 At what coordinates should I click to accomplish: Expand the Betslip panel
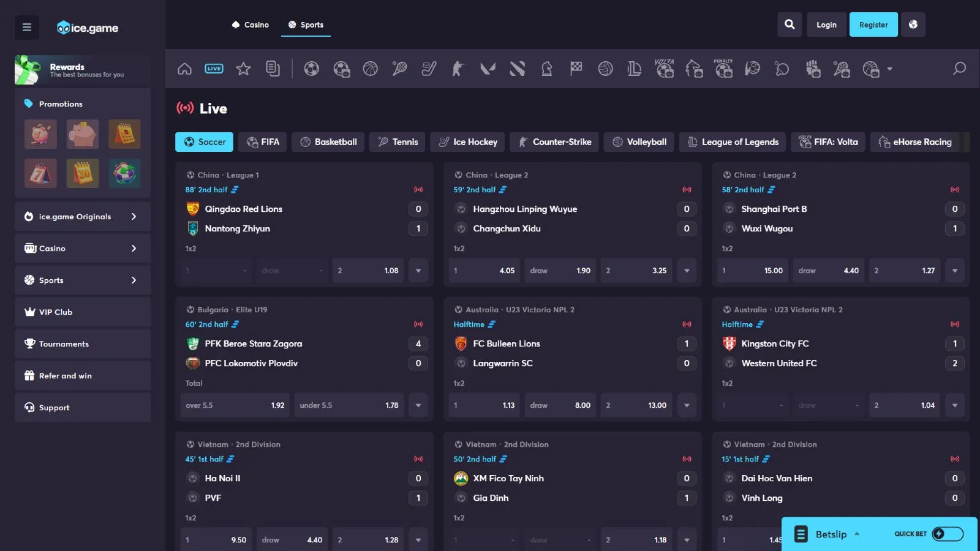pyautogui.click(x=830, y=534)
